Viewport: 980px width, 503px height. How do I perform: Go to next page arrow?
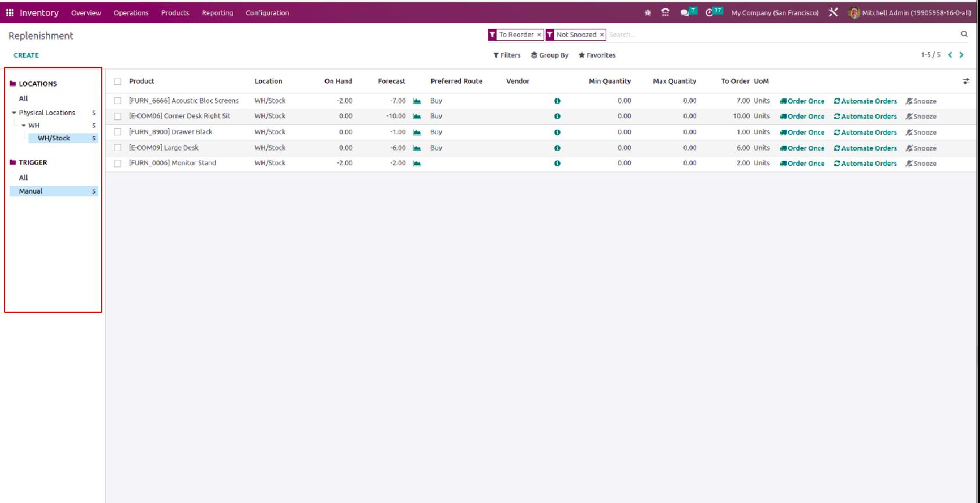961,55
